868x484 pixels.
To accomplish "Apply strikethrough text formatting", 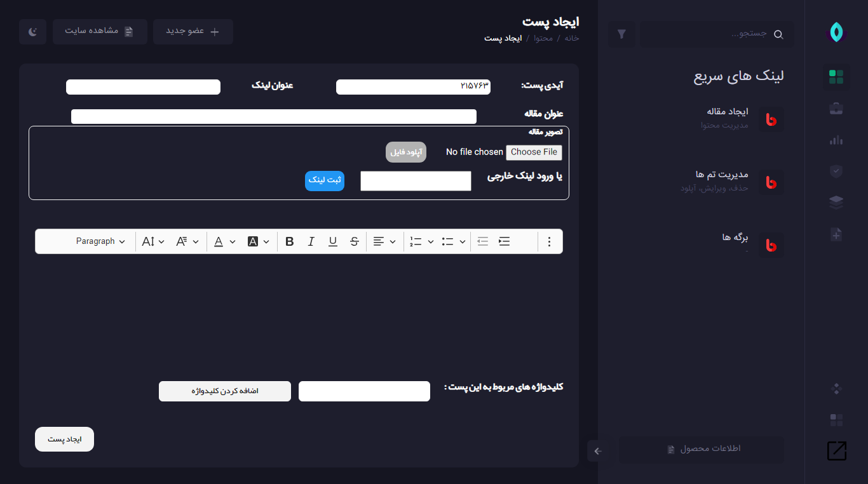I will [354, 241].
